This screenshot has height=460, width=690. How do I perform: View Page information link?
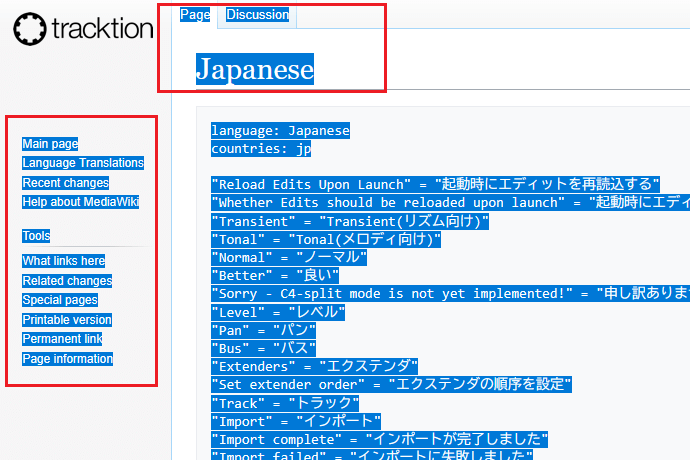click(68, 359)
